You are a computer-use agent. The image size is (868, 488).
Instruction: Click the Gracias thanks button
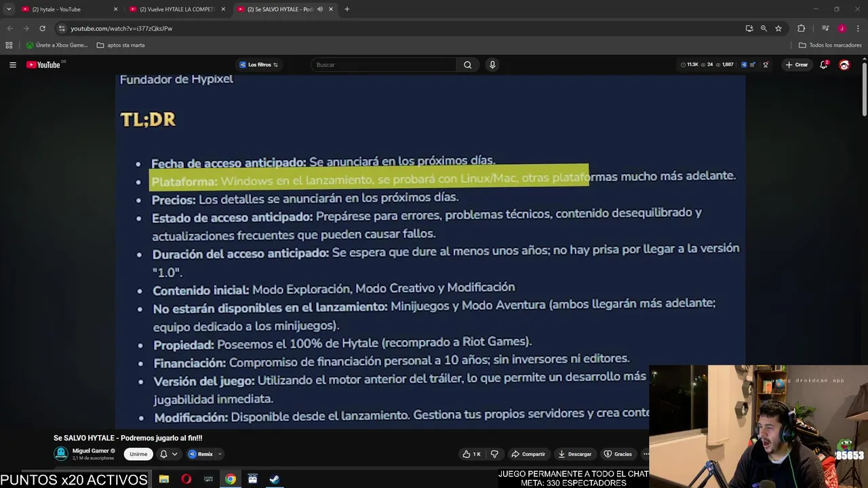pos(618,454)
